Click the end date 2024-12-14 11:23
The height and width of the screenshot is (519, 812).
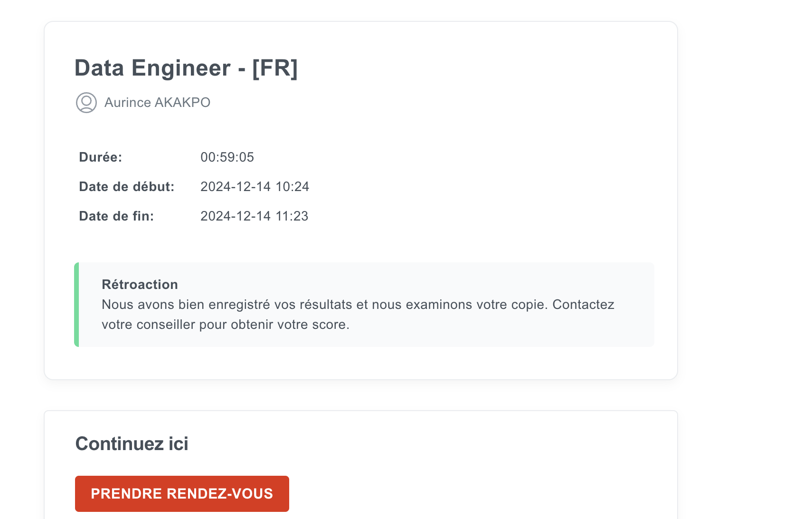254,216
